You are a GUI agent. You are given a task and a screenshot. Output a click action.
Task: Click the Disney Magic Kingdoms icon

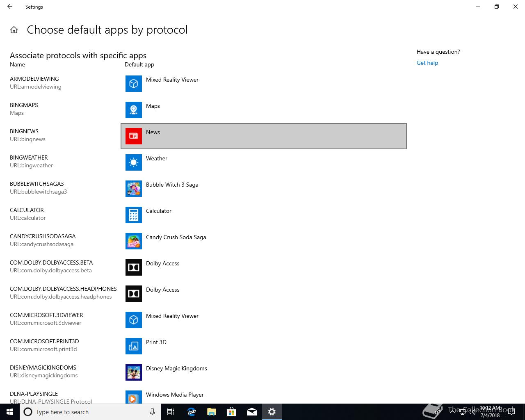(x=134, y=372)
